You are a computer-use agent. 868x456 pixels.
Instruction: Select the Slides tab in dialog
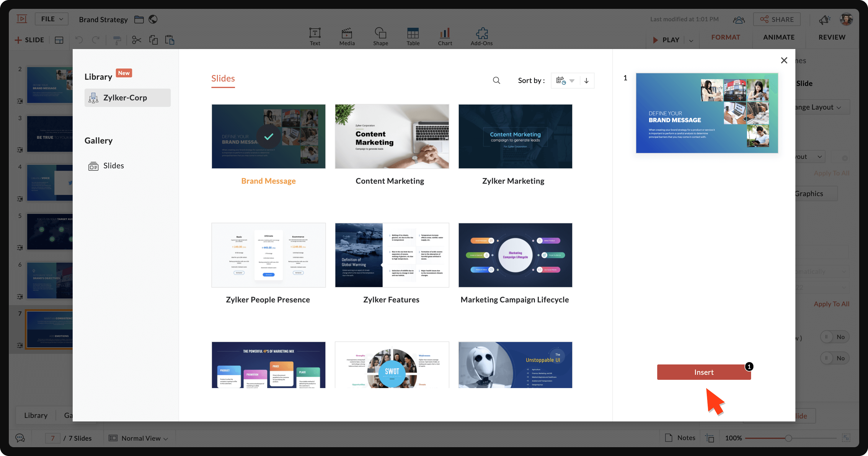tap(223, 79)
